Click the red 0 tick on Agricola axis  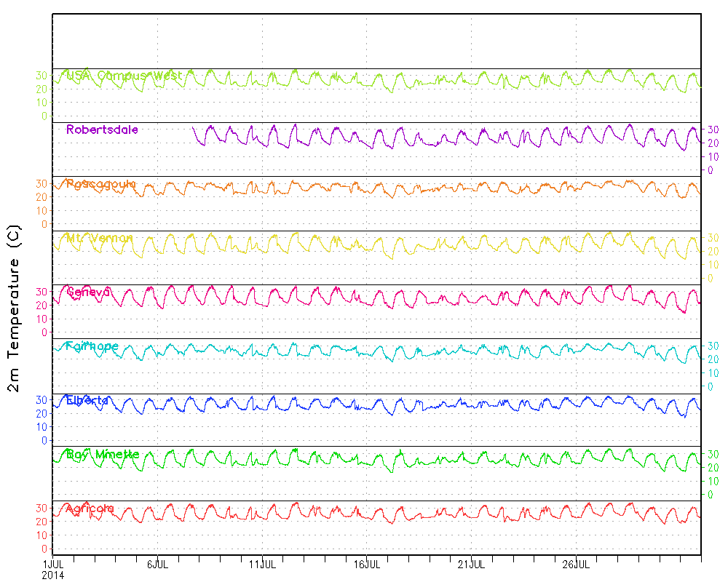pyautogui.click(x=44, y=549)
